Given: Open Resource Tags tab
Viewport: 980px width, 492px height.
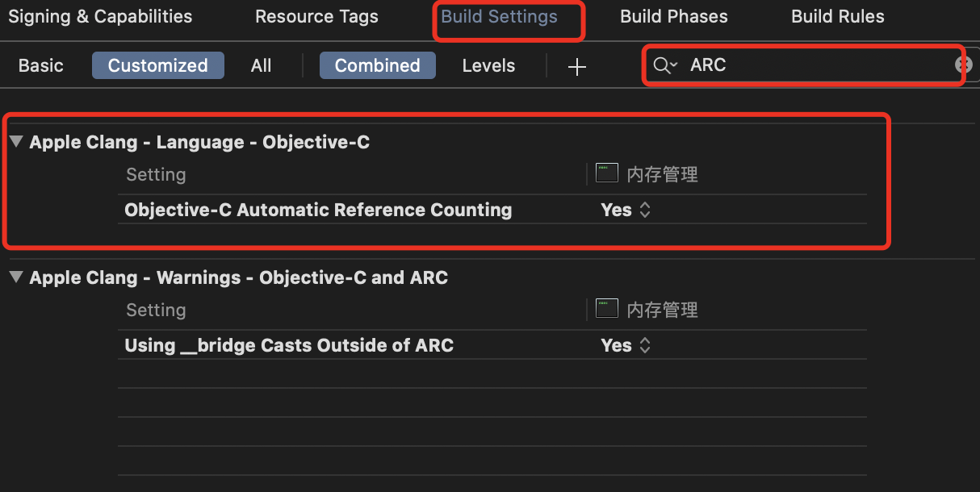Looking at the screenshot, I should [316, 16].
